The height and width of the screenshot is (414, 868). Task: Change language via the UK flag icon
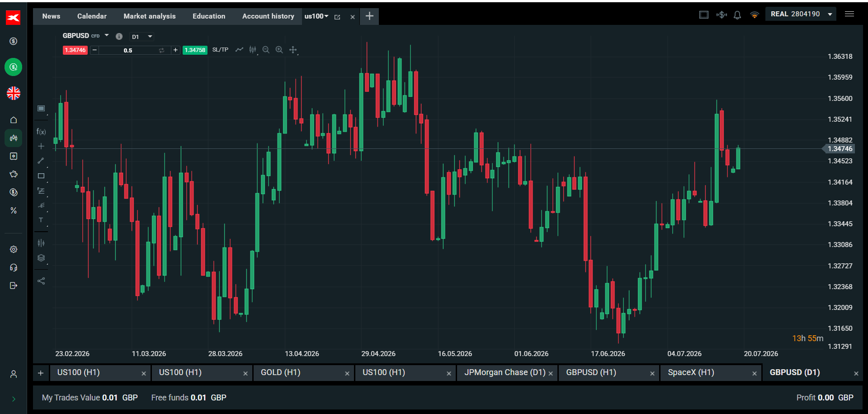click(x=14, y=93)
